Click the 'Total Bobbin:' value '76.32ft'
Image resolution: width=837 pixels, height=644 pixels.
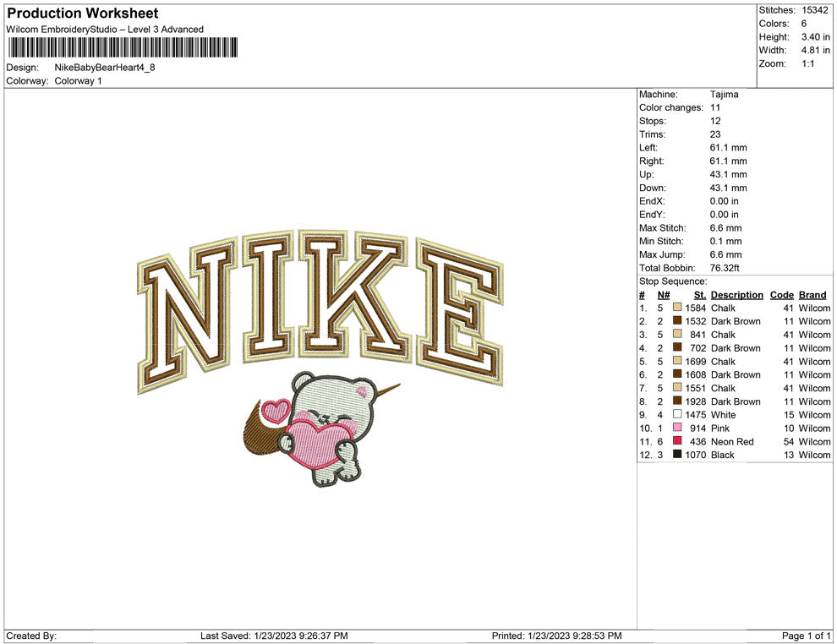pos(725,268)
